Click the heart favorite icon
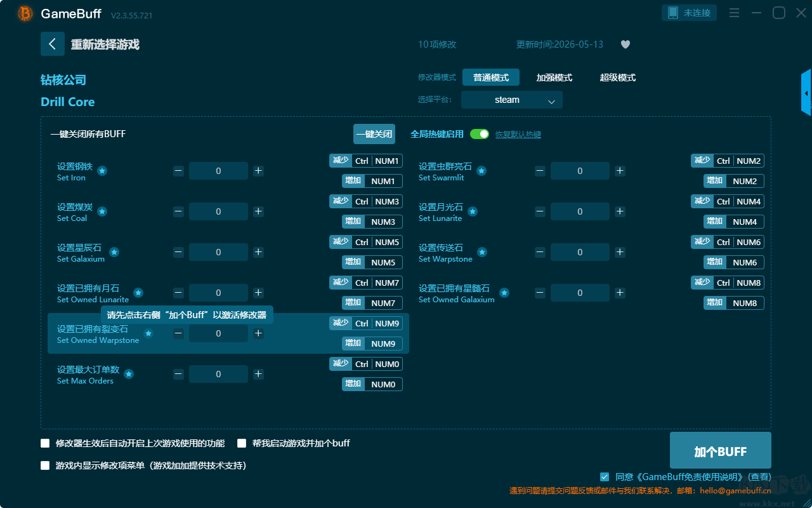 [x=625, y=44]
